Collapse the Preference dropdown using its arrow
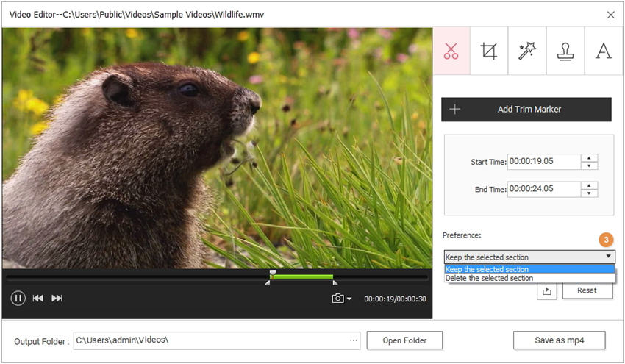The image size is (625, 364). (x=608, y=257)
